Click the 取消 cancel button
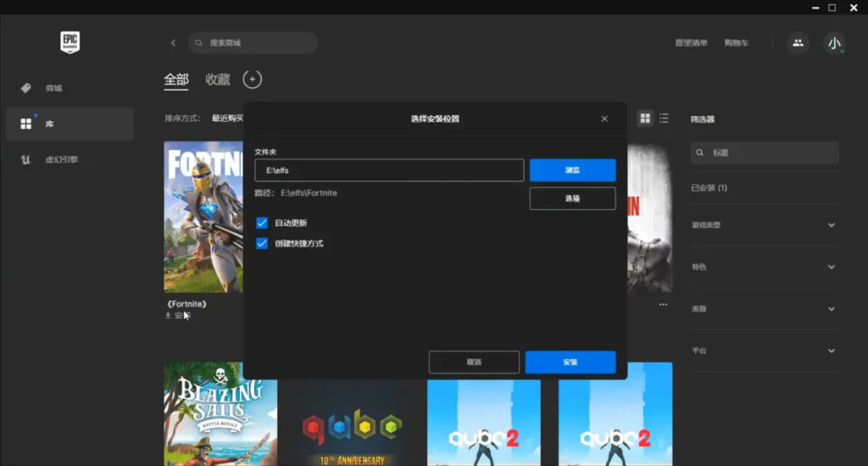Image resolution: width=868 pixels, height=466 pixels. 474,362
